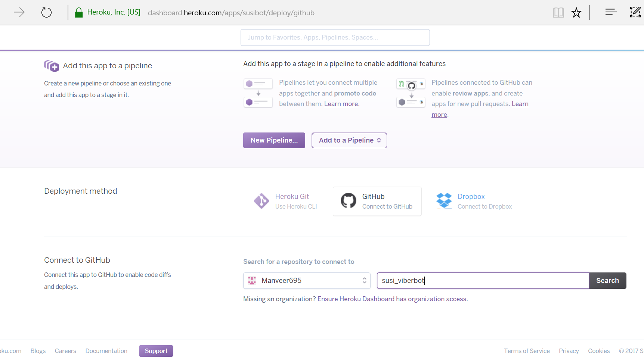The width and height of the screenshot is (644, 362).
Task: Click the Heroku Git logo icon
Action: [x=261, y=201]
